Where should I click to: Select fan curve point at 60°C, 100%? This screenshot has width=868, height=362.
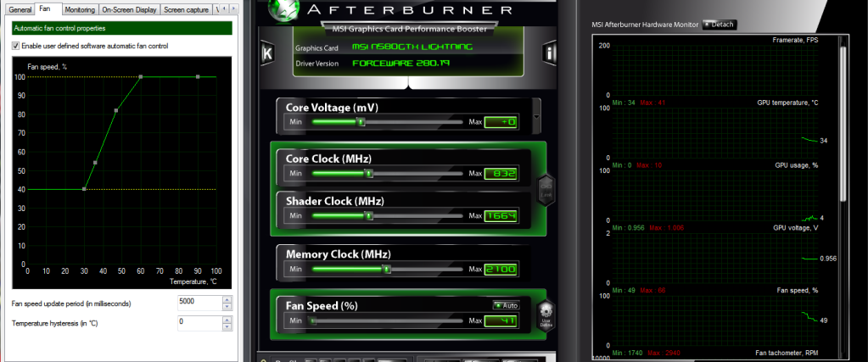[141, 77]
